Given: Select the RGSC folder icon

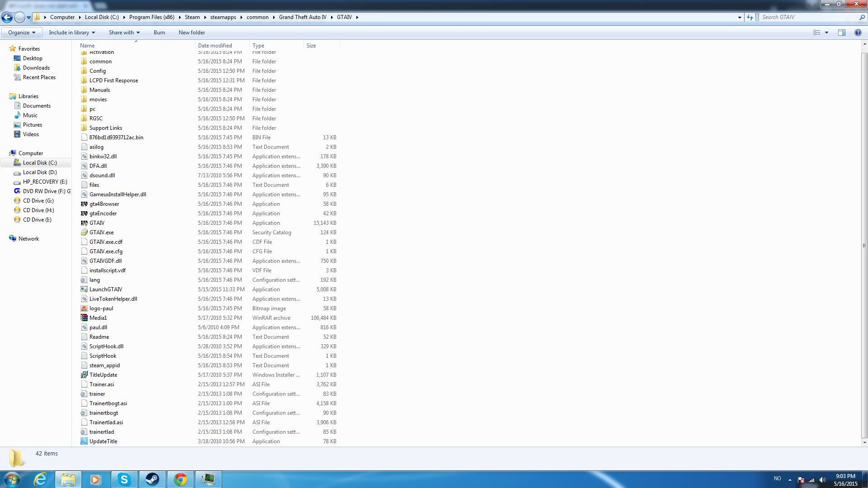Looking at the screenshot, I should (84, 118).
